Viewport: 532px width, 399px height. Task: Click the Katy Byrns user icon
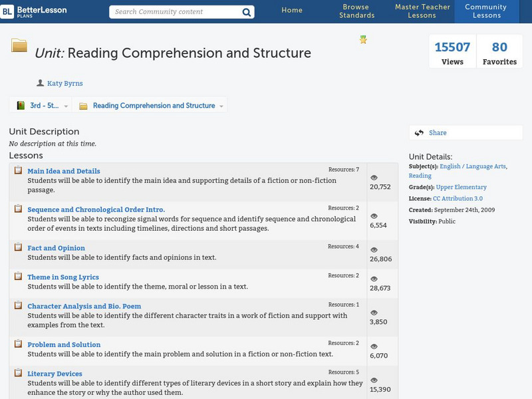40,83
